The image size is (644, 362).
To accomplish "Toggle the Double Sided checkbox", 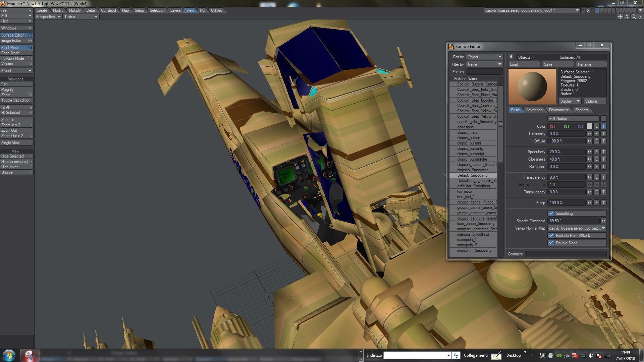I will pyautogui.click(x=551, y=243).
